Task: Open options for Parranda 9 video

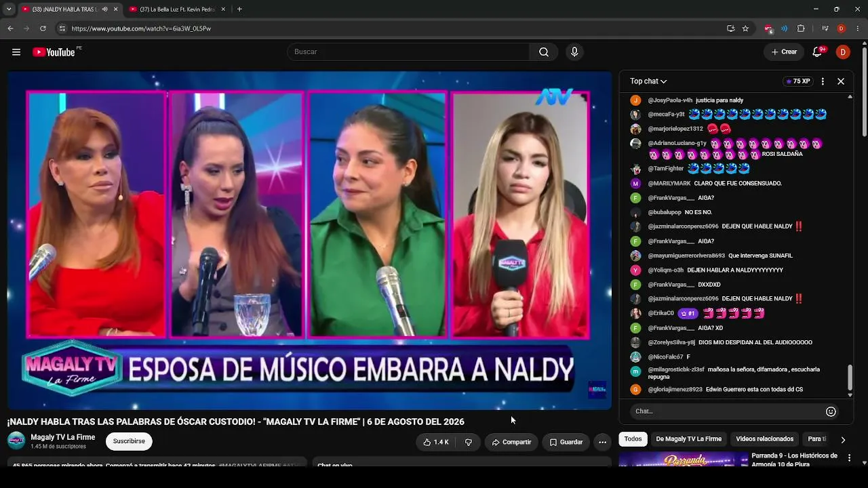Action: coord(849,458)
